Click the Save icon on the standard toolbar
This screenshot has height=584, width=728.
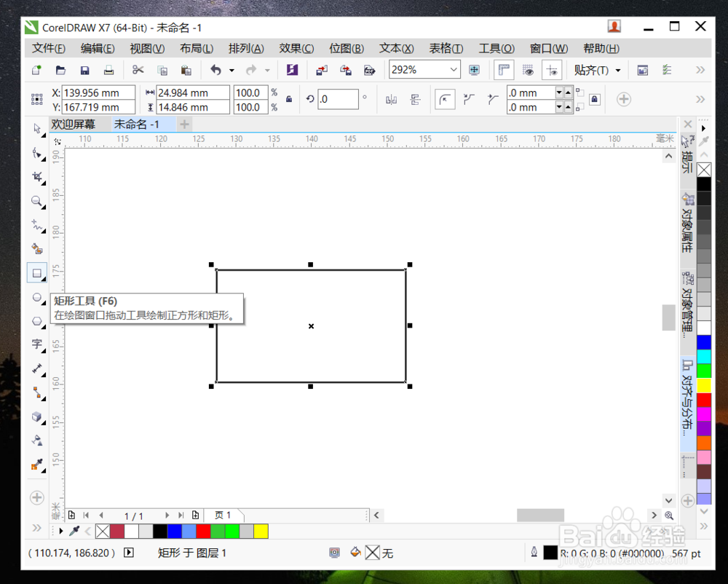pos(84,70)
